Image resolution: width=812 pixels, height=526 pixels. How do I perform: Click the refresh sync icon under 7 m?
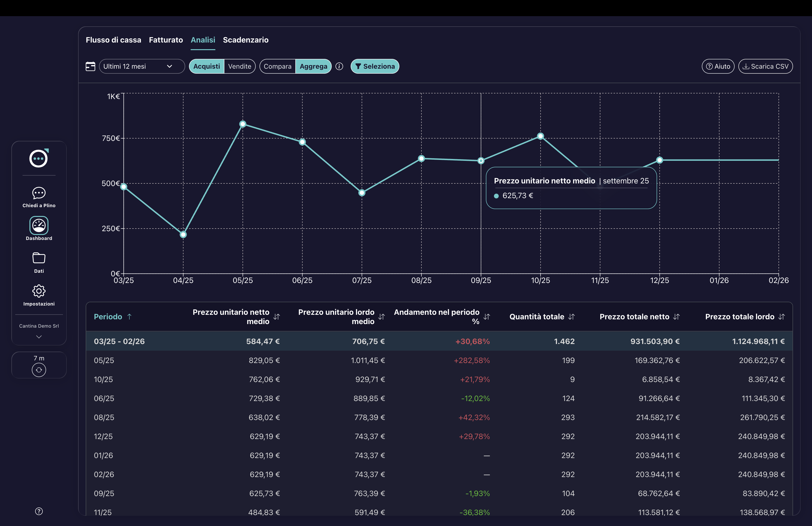point(38,370)
